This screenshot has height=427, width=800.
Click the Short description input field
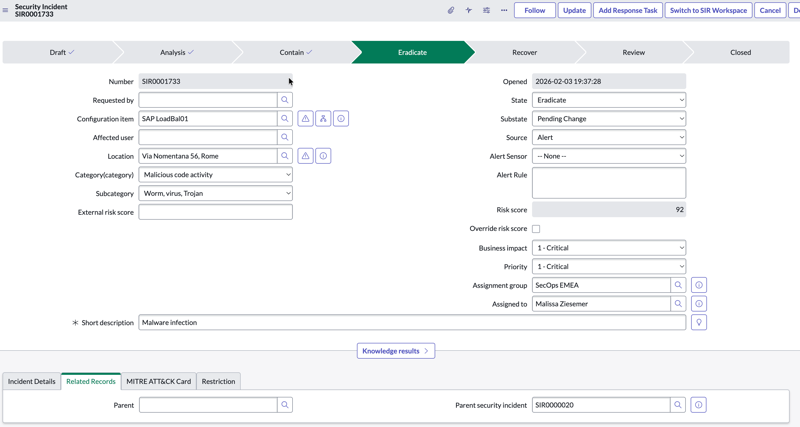412,322
